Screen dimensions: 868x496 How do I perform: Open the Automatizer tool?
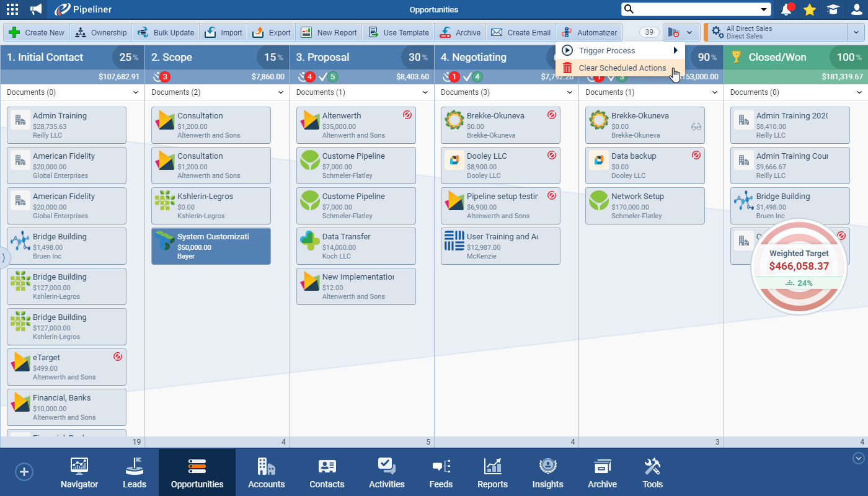pyautogui.click(x=589, y=33)
